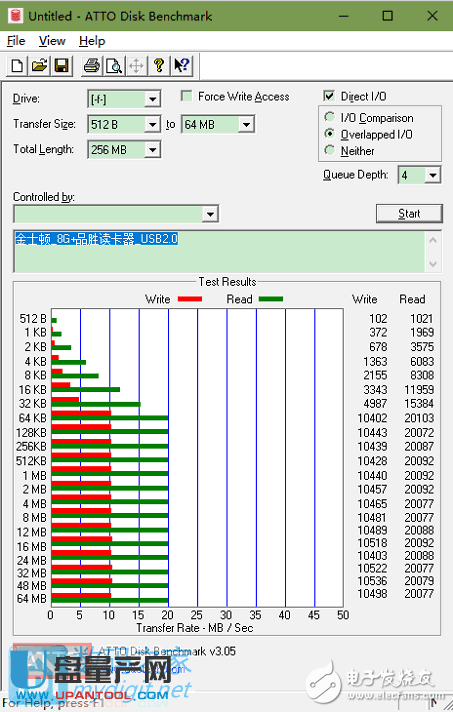Click the New file toolbar icon
The height and width of the screenshot is (712, 453).
17,66
